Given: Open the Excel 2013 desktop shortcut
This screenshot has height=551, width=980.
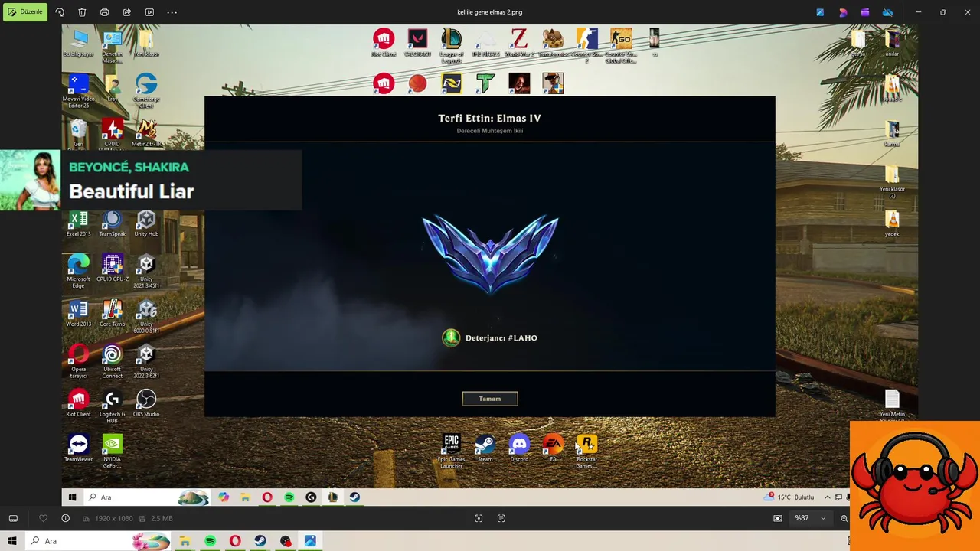Looking at the screenshot, I should point(78,224).
